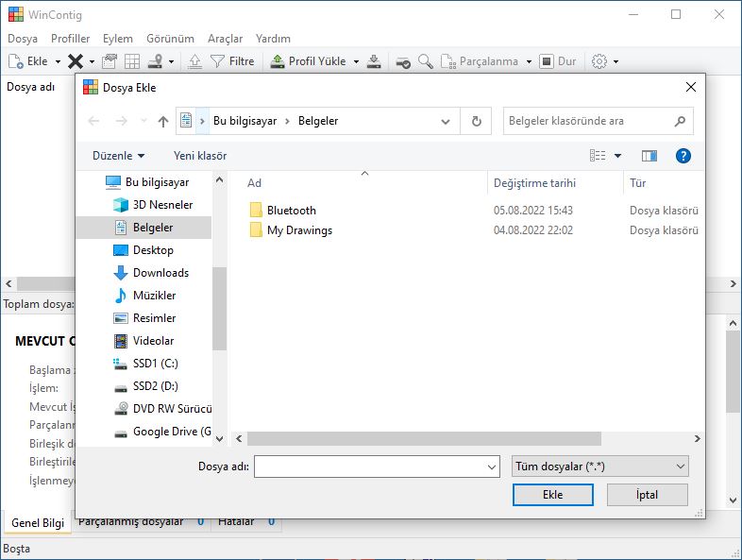Image resolution: width=742 pixels, height=560 pixels.
Task: Select SSD1 (C:) drive
Action: pyautogui.click(x=145, y=364)
